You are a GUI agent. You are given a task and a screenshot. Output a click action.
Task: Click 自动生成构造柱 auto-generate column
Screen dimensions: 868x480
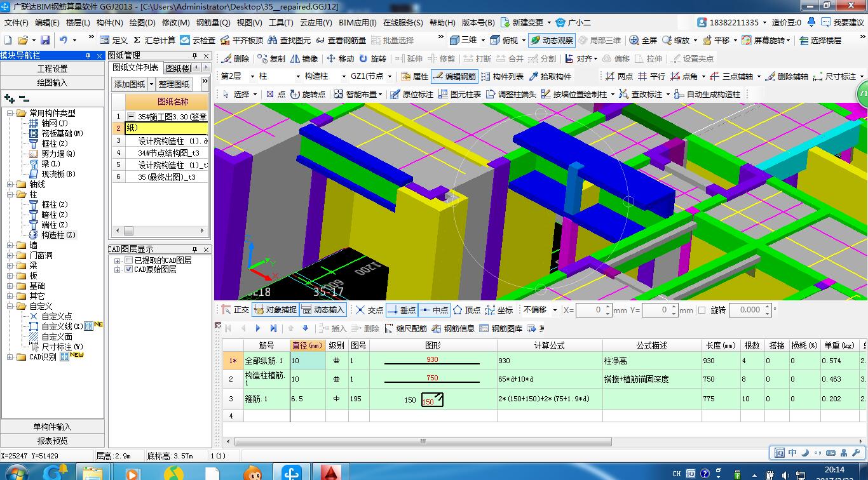point(707,94)
